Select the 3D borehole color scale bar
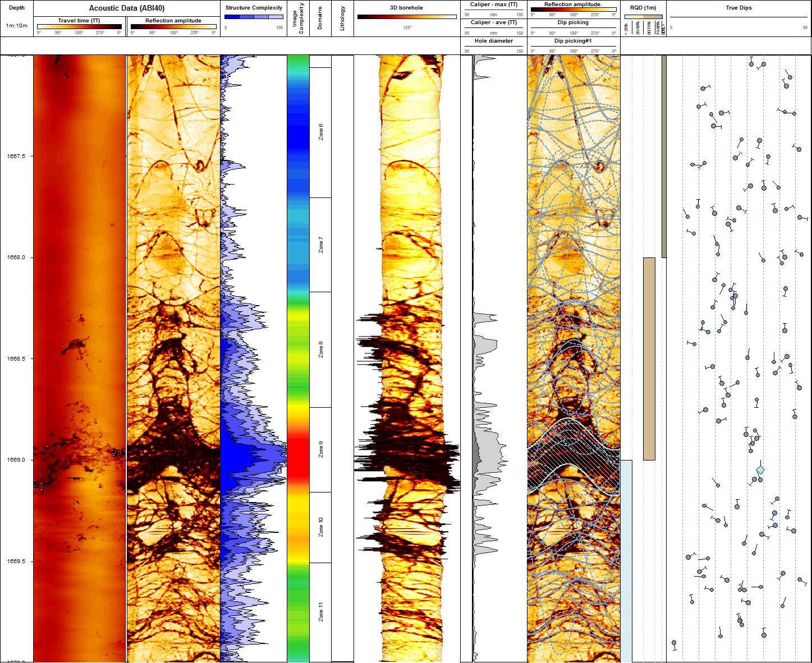Image resolution: width=812 pixels, height=663 pixels. pyautogui.click(x=407, y=17)
